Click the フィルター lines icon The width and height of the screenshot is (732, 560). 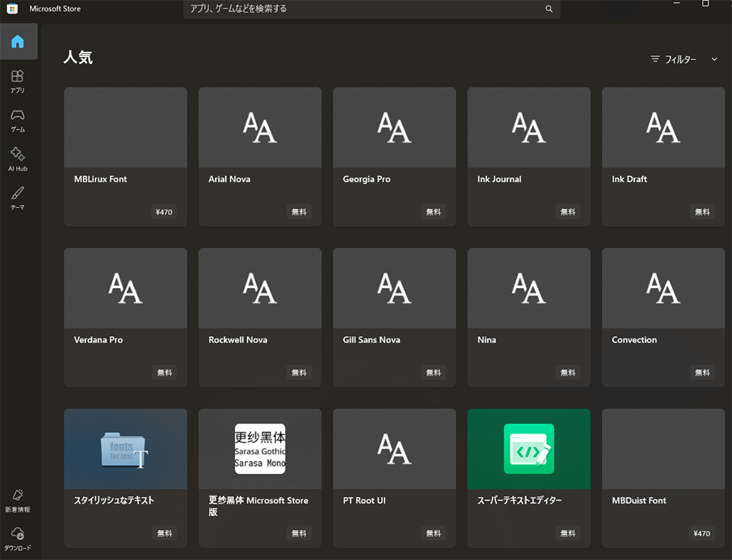[x=656, y=59]
